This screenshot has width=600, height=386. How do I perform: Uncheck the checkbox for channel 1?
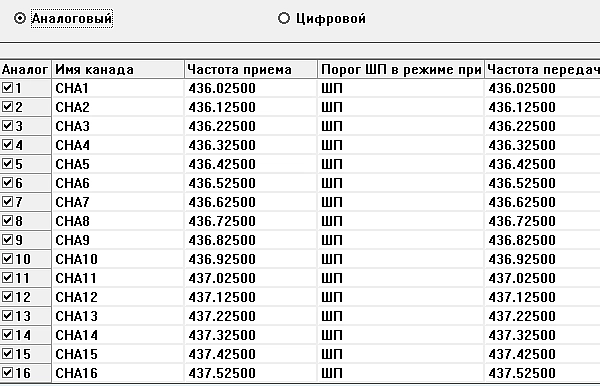pyautogui.click(x=7, y=88)
